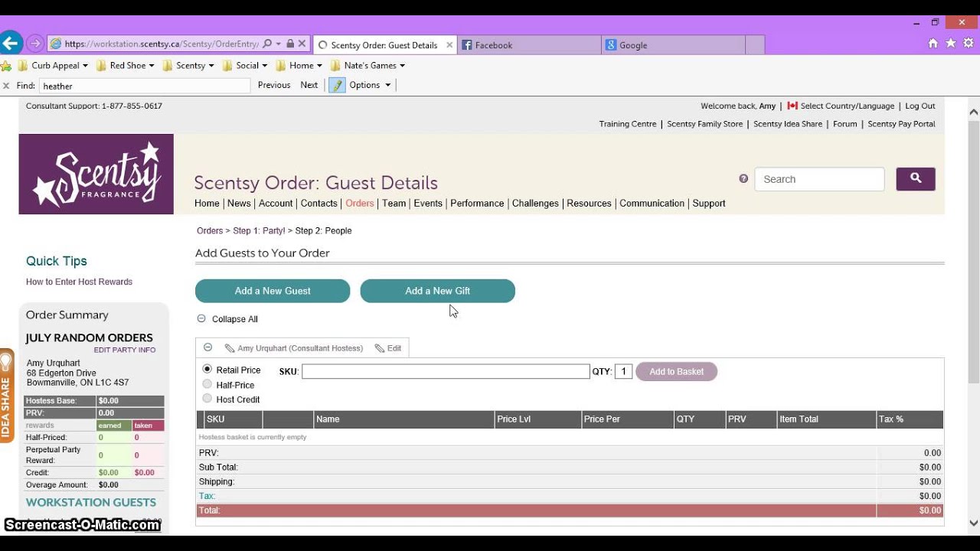Open the Orders menu item
The height and width of the screenshot is (551, 980).
point(360,203)
